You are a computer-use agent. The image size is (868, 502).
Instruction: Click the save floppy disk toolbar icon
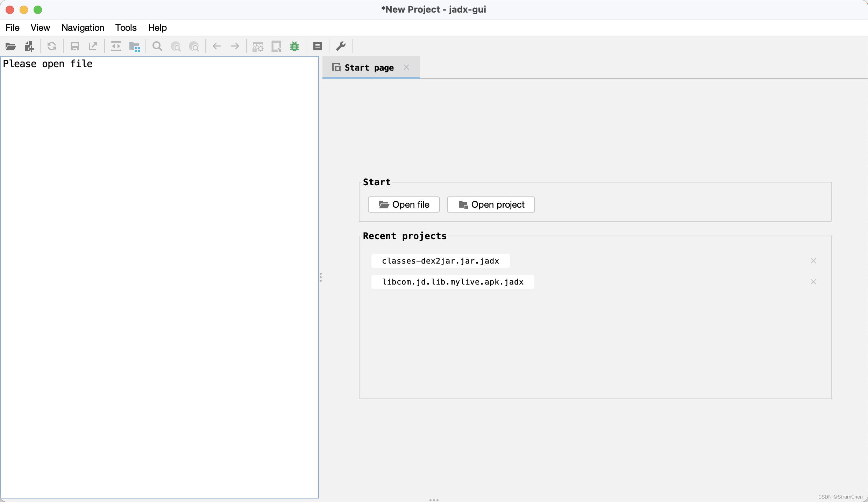point(75,46)
